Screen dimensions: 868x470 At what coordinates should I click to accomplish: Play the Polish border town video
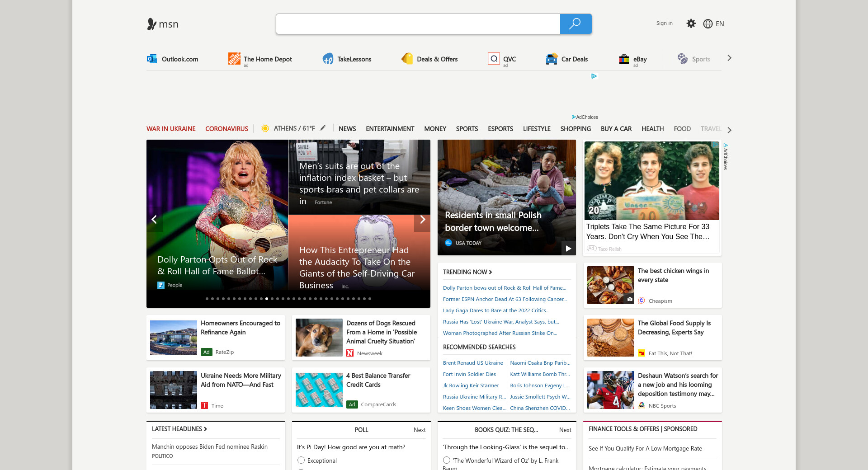pos(568,248)
